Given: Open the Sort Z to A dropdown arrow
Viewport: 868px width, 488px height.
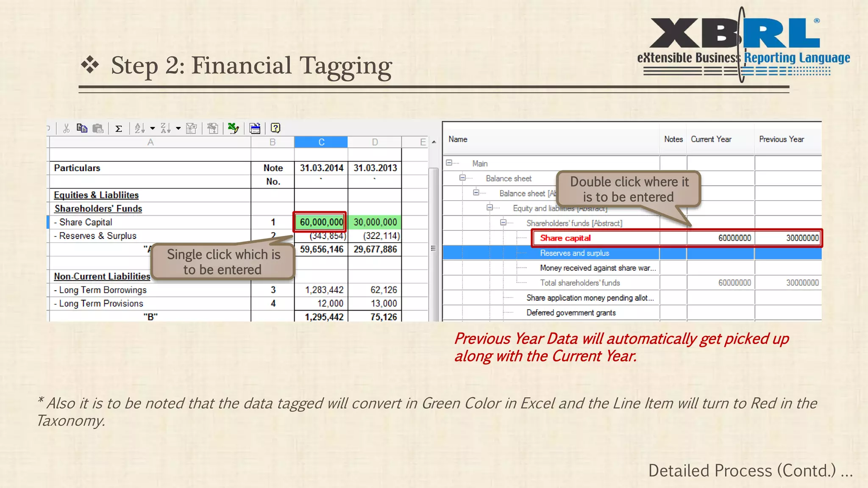Looking at the screenshot, I should point(178,128).
